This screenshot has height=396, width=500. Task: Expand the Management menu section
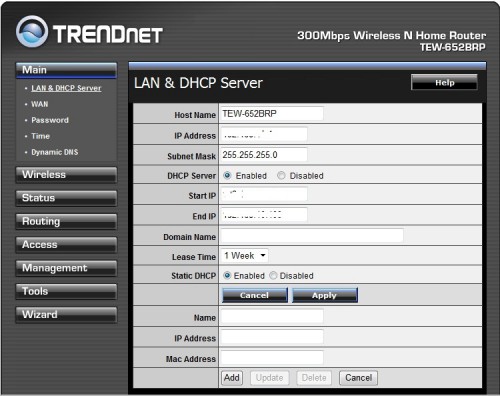tap(66, 268)
